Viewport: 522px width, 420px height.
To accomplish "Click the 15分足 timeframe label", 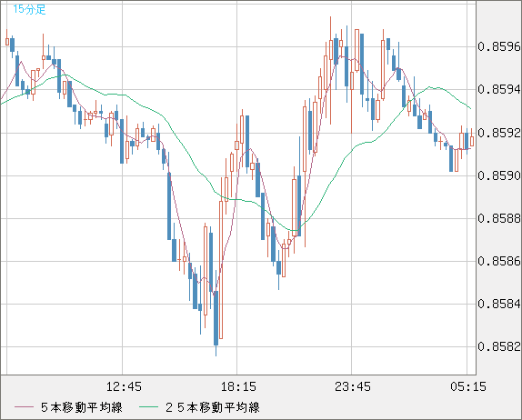I will (x=29, y=9).
